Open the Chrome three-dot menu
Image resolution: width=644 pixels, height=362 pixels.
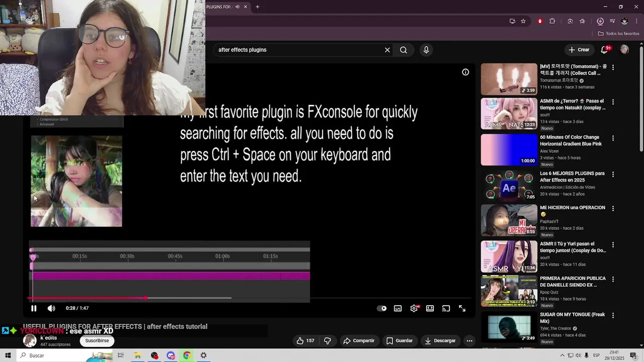[x=636, y=21]
